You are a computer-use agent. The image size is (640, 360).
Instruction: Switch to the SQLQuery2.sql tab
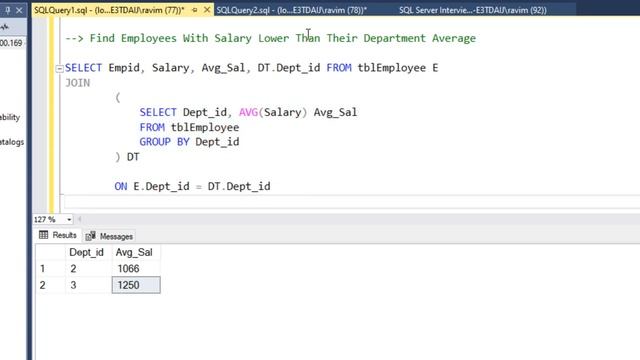[x=291, y=10]
